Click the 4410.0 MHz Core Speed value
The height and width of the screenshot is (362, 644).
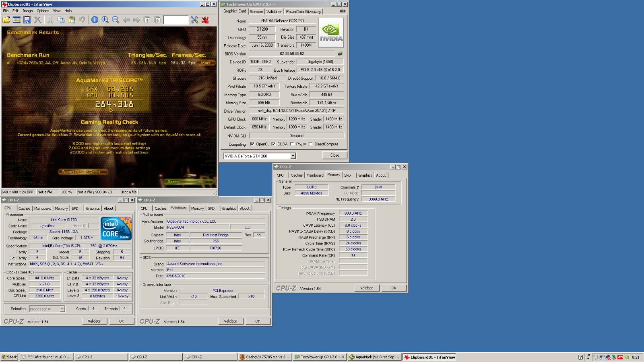[x=44, y=278]
